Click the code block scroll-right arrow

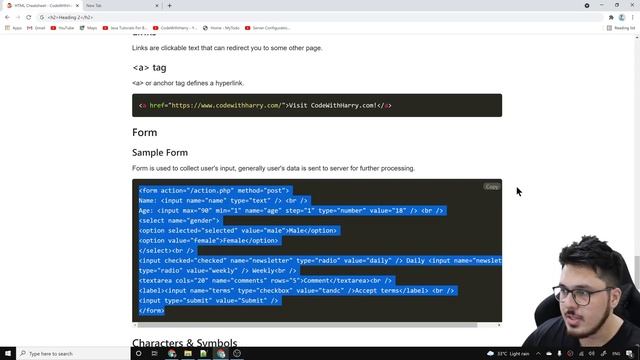click(499, 325)
